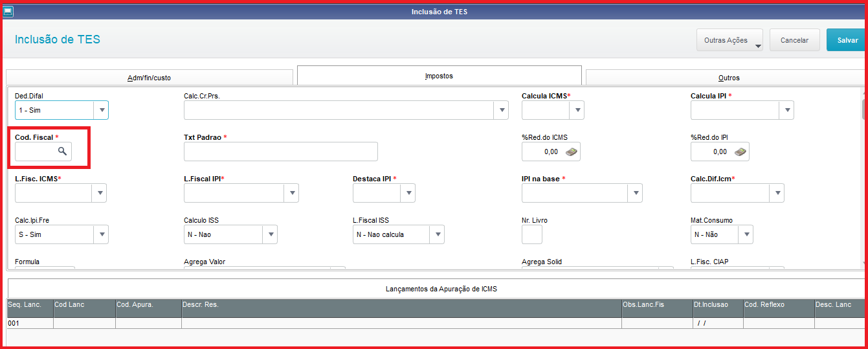Open the Calcula IPI dropdown
868x349 pixels.
click(x=786, y=110)
